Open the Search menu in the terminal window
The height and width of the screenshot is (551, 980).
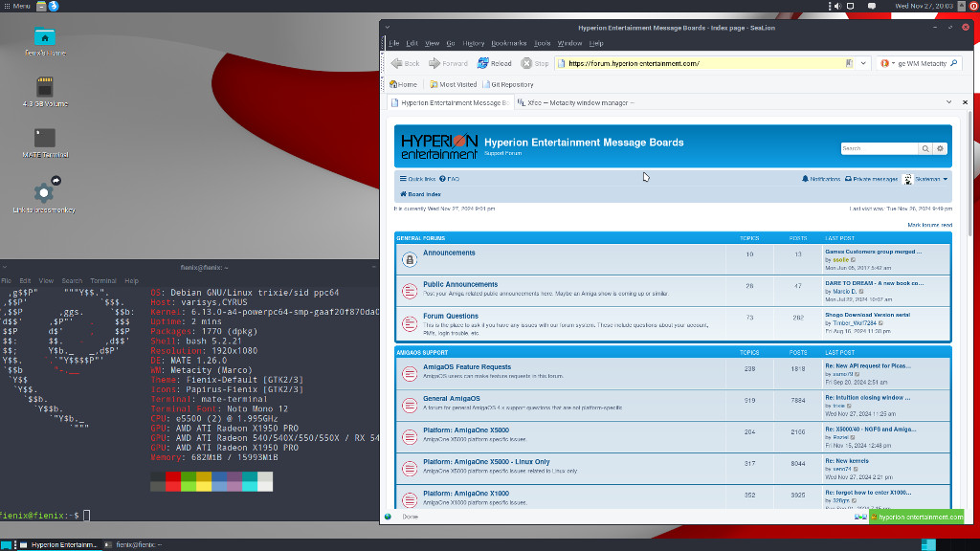[72, 281]
